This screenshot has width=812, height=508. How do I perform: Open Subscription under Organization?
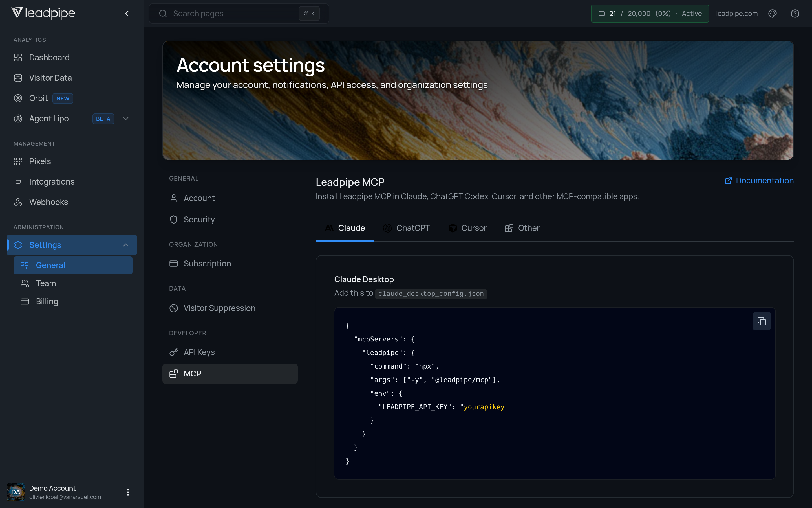click(230, 264)
